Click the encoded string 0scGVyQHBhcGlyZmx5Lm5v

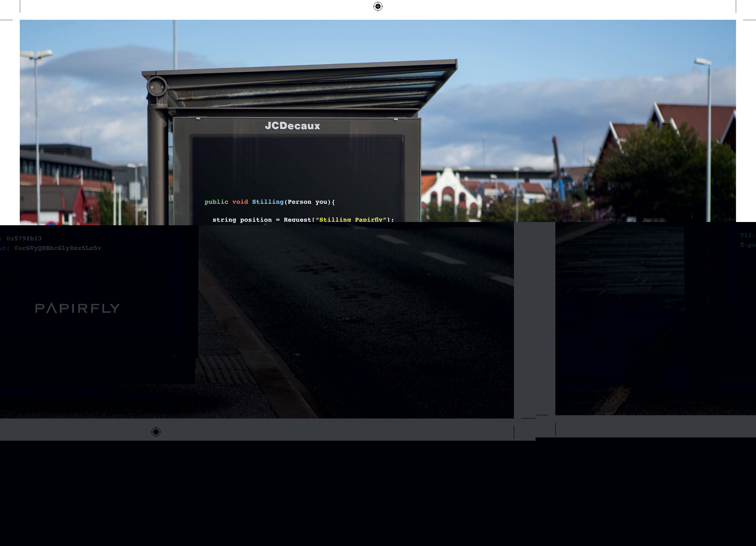tap(58, 248)
